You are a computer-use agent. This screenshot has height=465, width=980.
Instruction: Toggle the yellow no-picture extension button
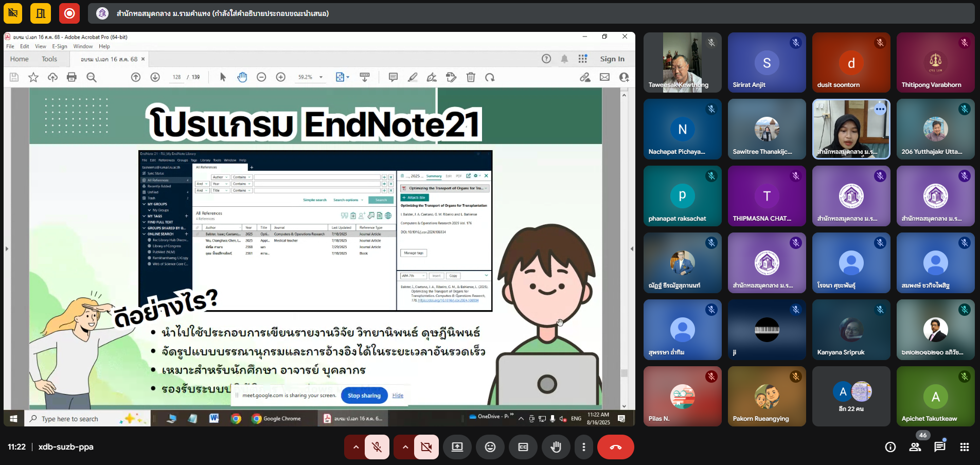point(13,13)
